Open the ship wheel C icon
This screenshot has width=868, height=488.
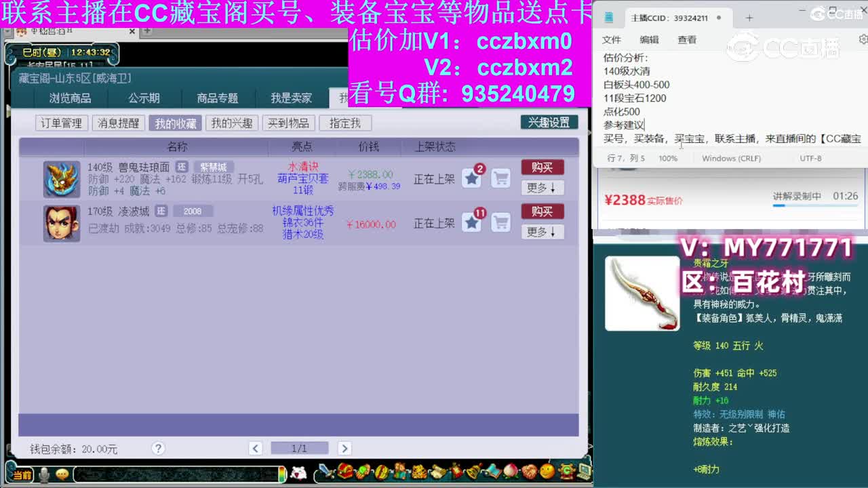(566, 471)
